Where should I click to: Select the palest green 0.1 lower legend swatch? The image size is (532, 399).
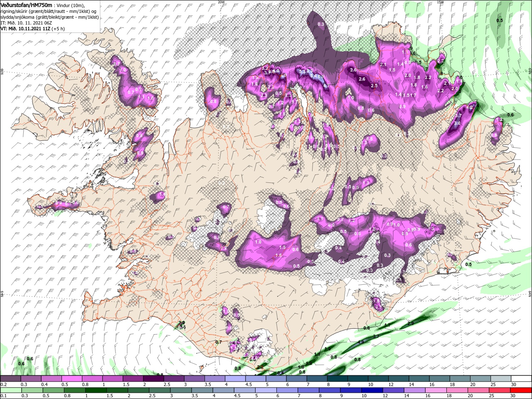click(x=11, y=390)
